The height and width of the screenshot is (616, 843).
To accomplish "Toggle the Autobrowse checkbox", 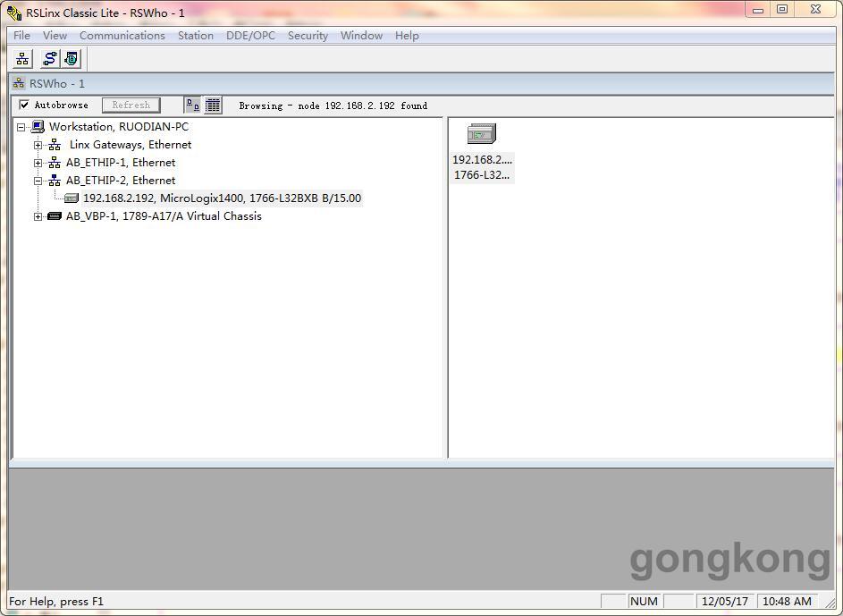I will tap(24, 105).
